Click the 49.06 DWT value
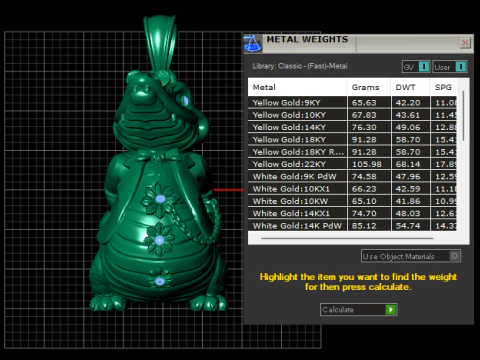Viewport: 480px width, 360px height. [x=408, y=127]
